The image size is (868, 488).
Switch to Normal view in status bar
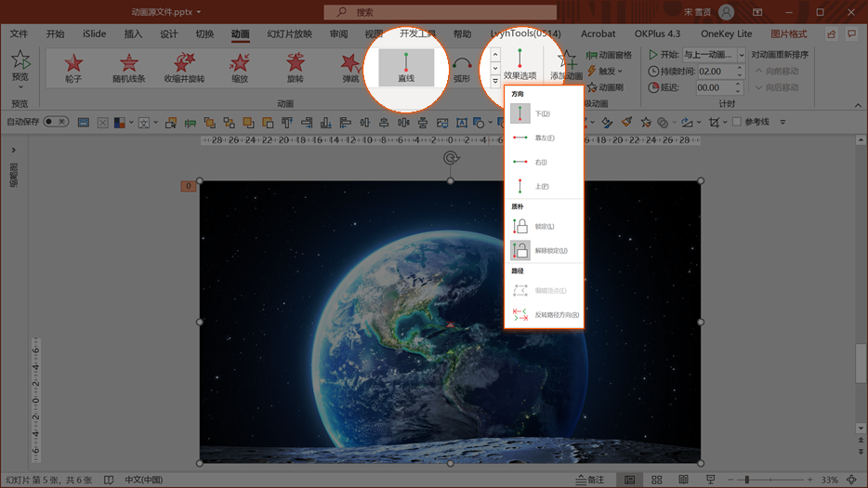[x=629, y=480]
